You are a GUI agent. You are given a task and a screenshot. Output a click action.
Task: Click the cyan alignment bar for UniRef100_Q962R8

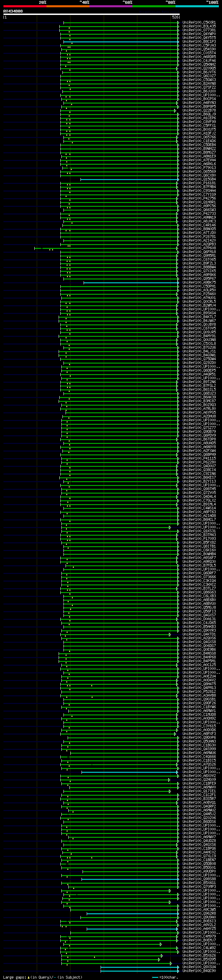pyautogui.click(x=133, y=914)
